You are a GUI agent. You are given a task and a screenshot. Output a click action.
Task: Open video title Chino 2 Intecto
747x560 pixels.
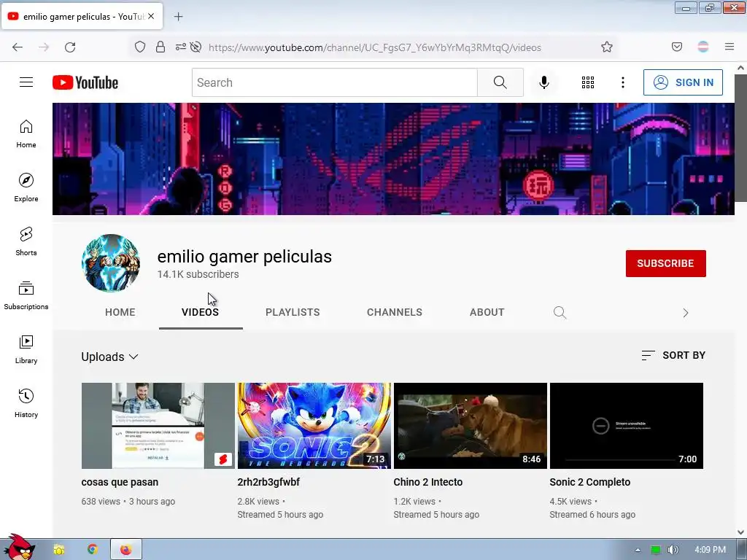click(x=427, y=482)
